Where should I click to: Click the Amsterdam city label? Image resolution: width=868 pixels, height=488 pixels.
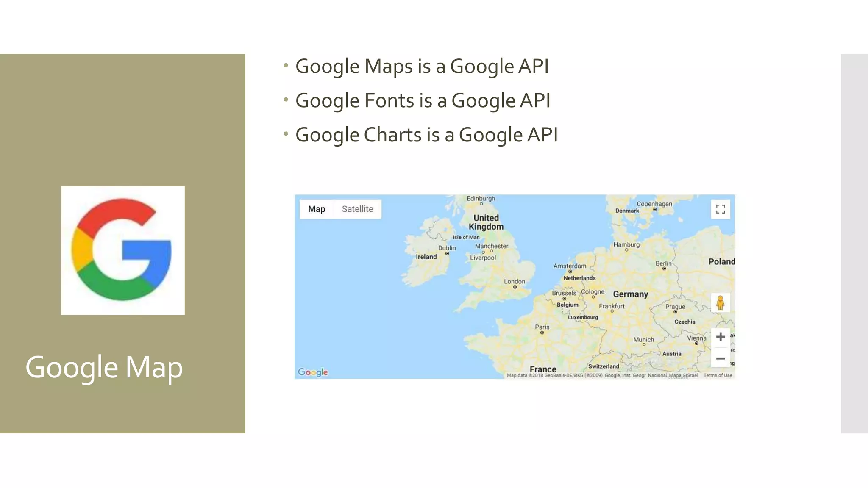[x=570, y=266]
